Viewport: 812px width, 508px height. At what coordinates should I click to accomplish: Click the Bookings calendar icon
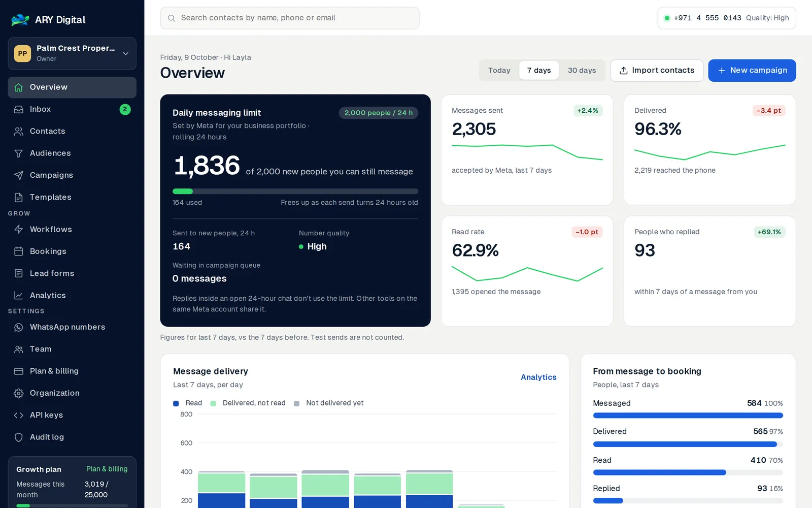tap(19, 251)
